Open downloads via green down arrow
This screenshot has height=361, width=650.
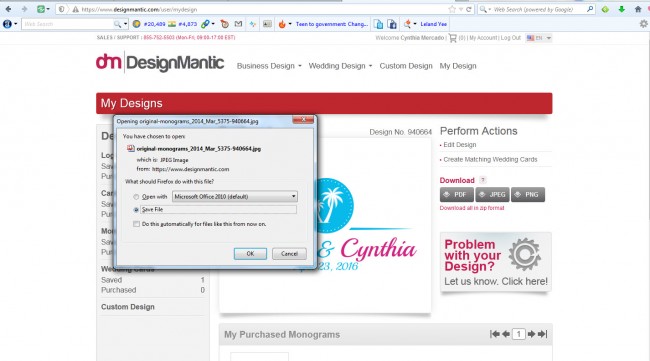[621, 9]
